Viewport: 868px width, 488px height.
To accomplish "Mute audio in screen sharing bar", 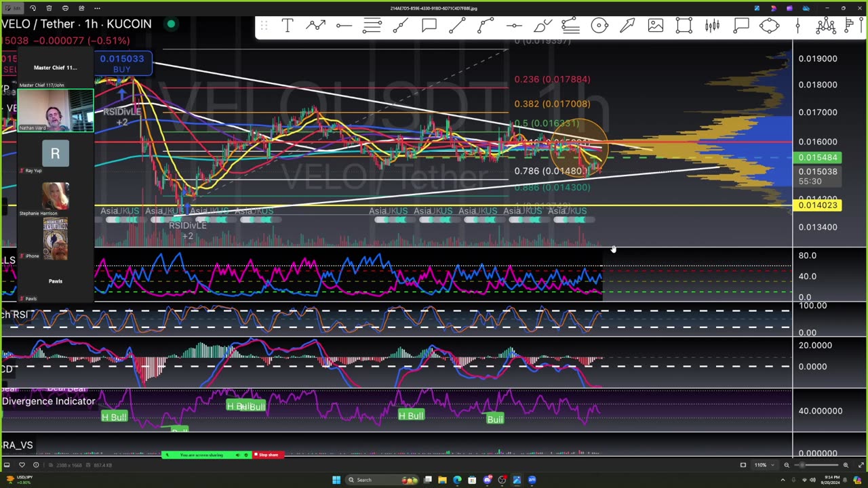I will 237,455.
